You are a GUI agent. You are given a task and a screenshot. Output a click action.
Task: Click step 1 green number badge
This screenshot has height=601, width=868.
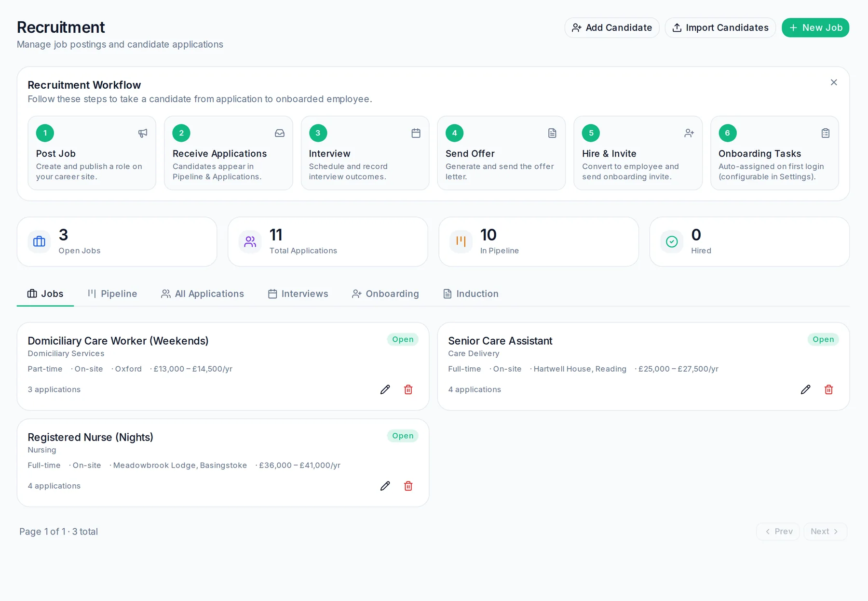pyautogui.click(x=45, y=133)
